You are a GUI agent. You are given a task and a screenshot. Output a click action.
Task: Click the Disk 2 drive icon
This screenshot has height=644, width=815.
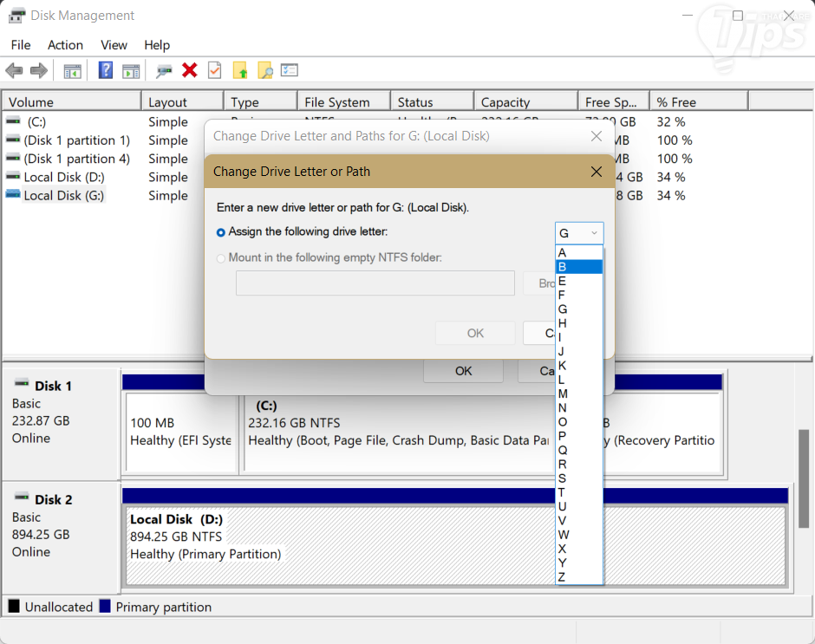22,497
